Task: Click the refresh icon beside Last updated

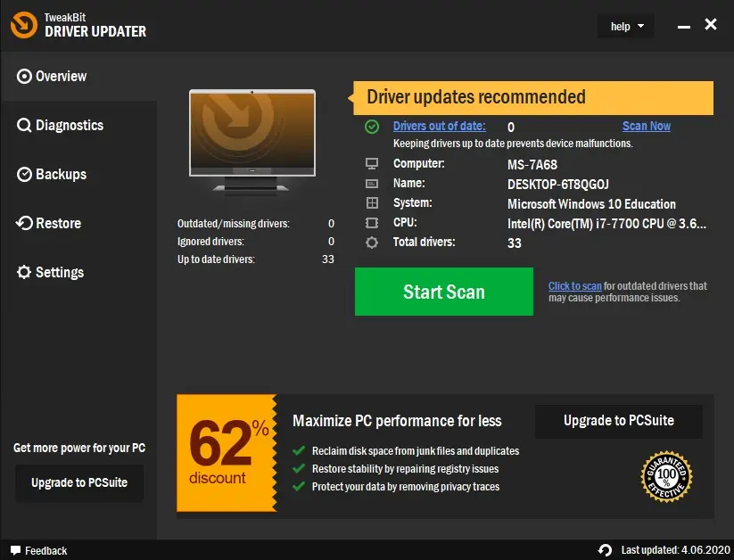Action: [605, 550]
